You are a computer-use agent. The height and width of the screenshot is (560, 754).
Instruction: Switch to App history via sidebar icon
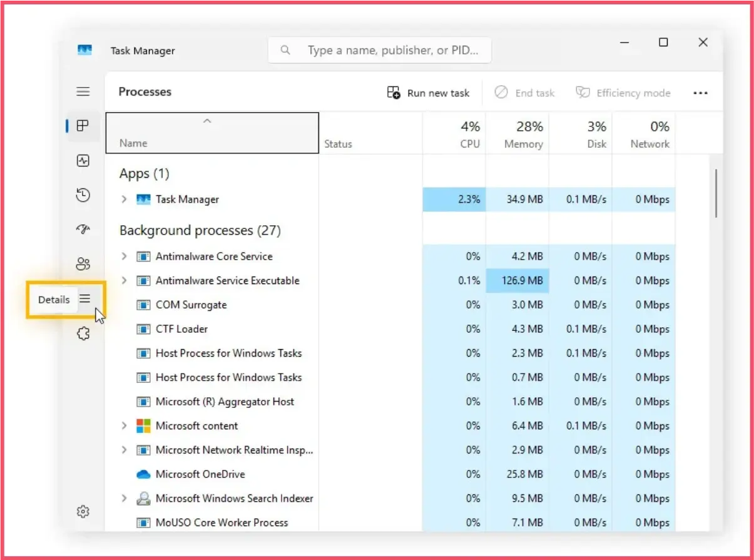point(83,195)
